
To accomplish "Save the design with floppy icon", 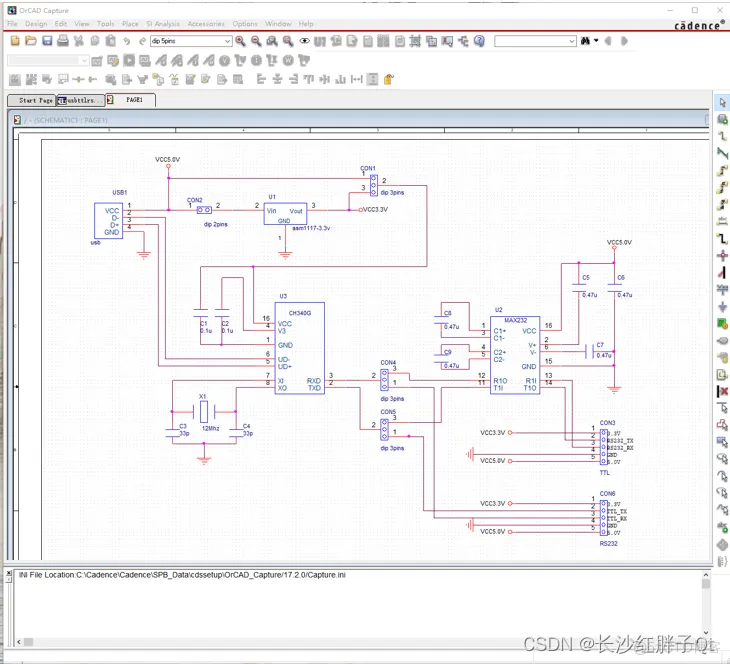I will [47, 41].
